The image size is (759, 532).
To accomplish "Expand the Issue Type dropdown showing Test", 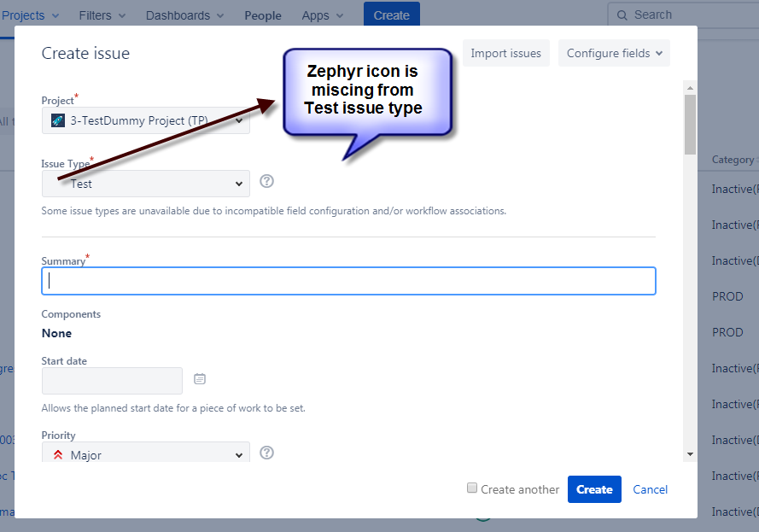I will 146,184.
